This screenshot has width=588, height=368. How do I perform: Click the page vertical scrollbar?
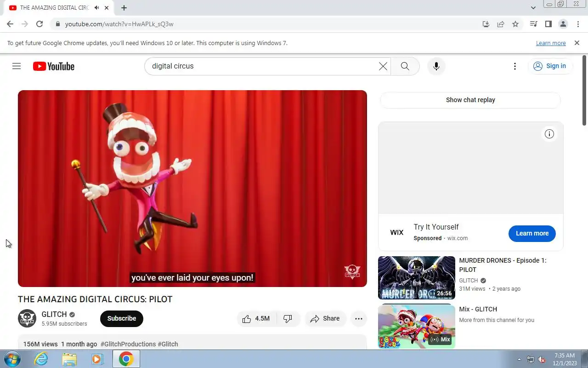[584, 91]
